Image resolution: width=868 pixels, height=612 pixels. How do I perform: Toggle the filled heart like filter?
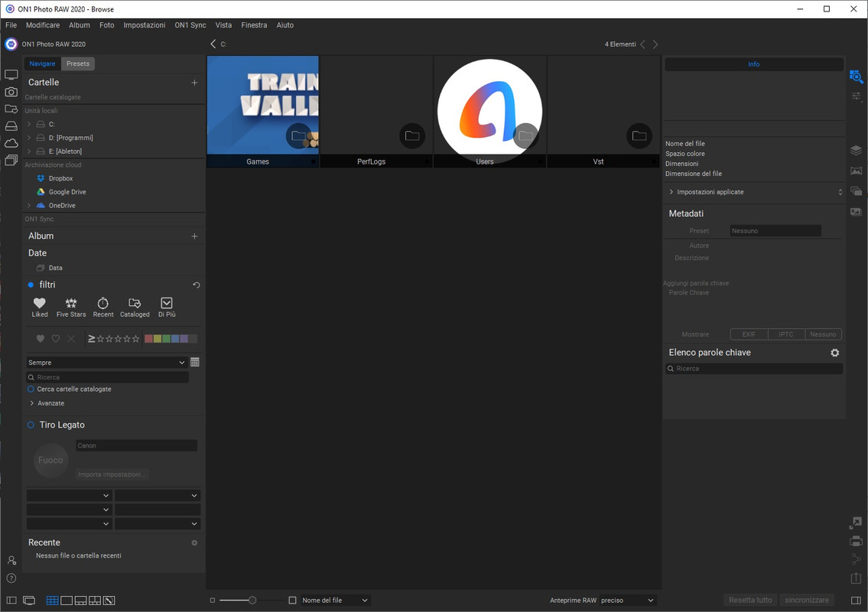pyautogui.click(x=40, y=338)
